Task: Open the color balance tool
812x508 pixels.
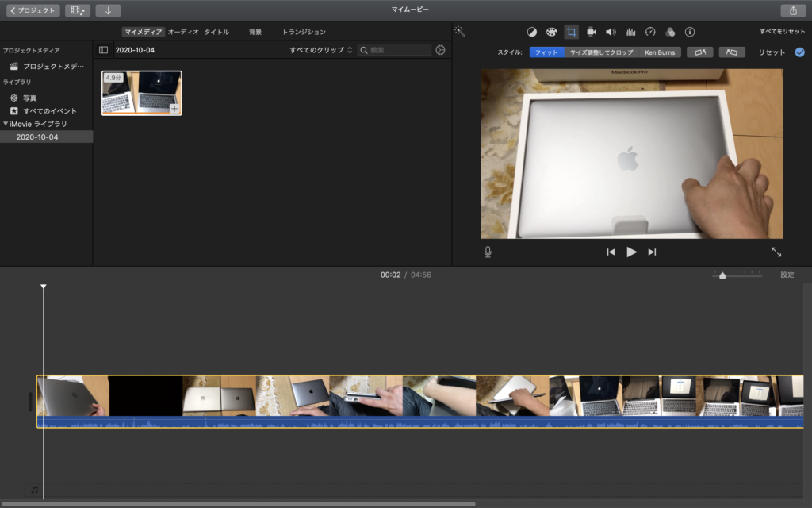Action: (x=531, y=32)
